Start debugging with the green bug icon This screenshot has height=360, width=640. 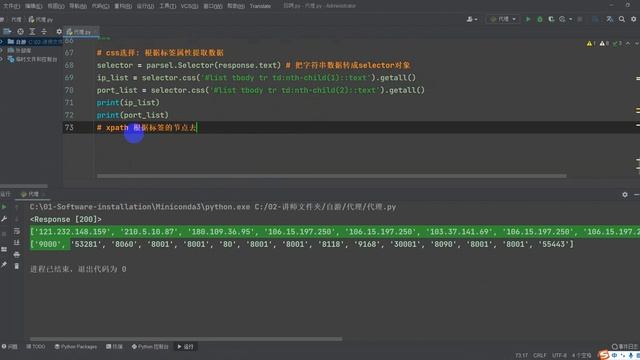click(x=540, y=19)
